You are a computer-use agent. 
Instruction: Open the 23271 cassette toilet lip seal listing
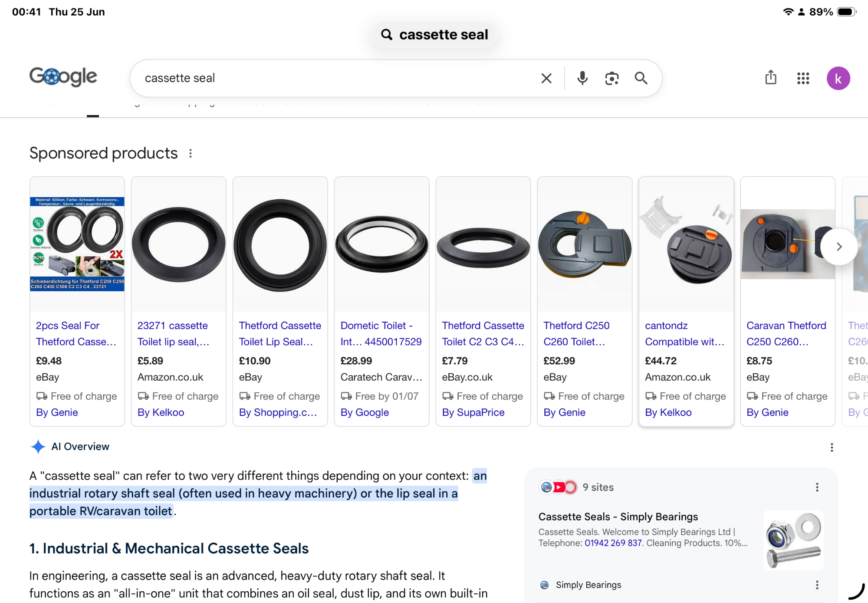click(x=173, y=333)
